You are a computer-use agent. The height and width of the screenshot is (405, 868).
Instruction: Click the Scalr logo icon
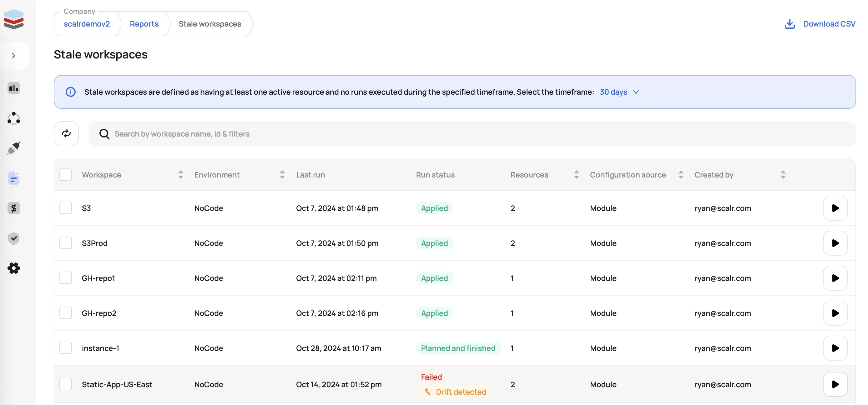[x=13, y=19]
